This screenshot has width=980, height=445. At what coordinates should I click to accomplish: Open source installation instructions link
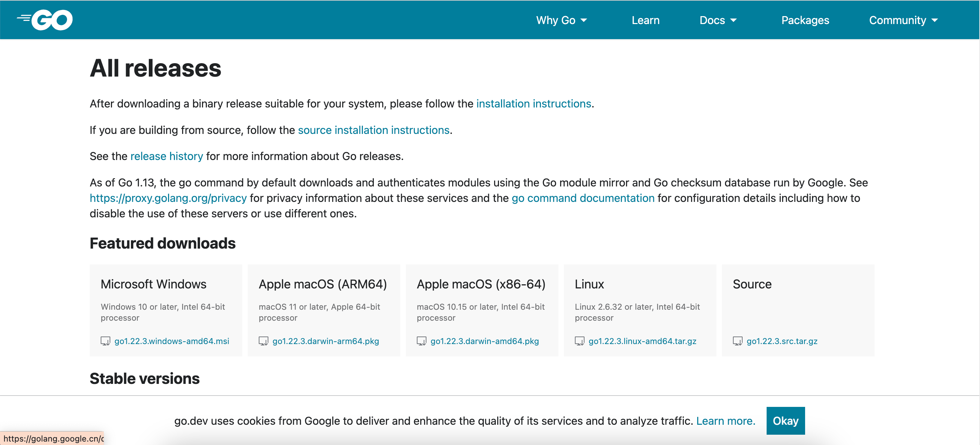(374, 130)
